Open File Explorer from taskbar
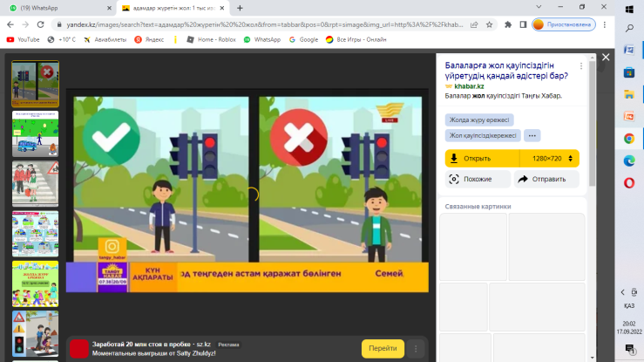 (629, 94)
